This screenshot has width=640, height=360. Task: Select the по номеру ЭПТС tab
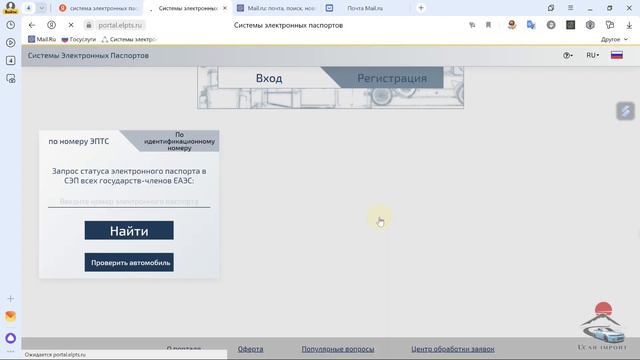(79, 141)
